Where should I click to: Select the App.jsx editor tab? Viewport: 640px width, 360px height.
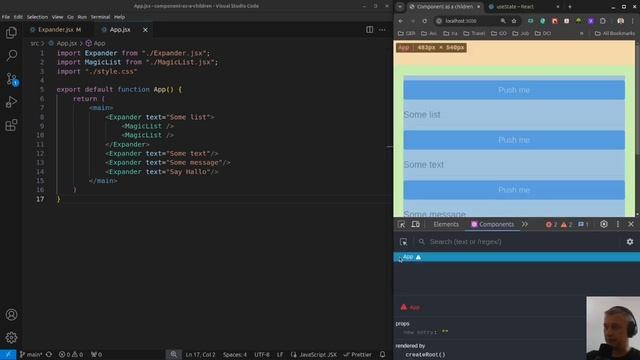coord(120,30)
